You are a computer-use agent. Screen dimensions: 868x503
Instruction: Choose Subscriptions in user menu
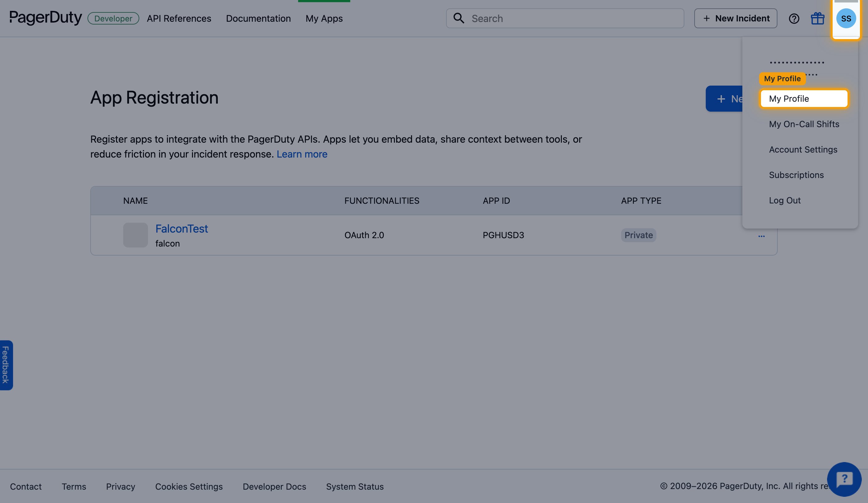click(x=796, y=175)
